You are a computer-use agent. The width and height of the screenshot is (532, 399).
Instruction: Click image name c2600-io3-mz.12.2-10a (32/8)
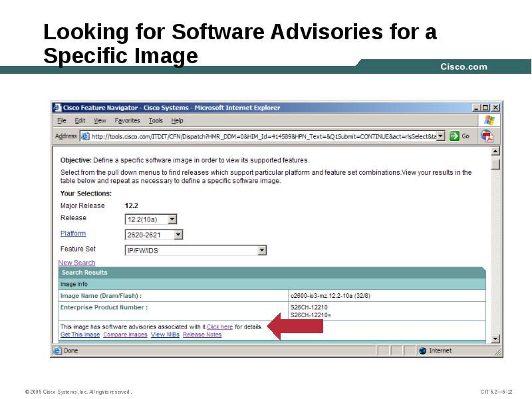[x=331, y=296]
